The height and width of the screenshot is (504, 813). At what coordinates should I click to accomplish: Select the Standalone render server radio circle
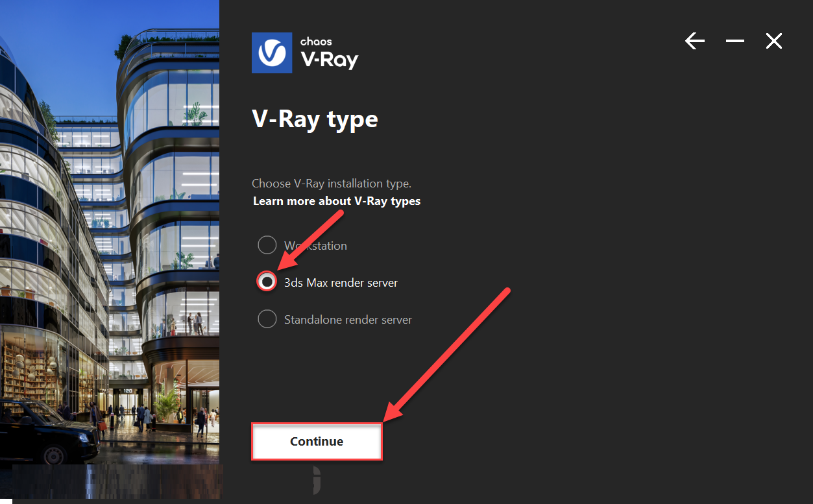[x=267, y=319]
